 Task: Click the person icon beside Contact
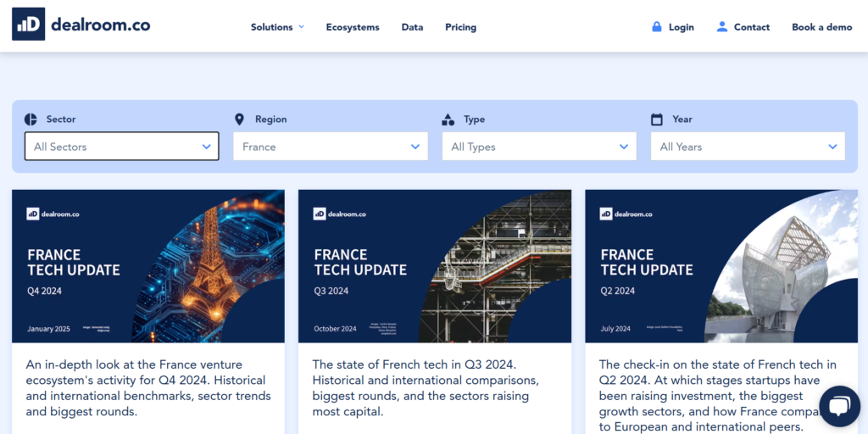[722, 26]
